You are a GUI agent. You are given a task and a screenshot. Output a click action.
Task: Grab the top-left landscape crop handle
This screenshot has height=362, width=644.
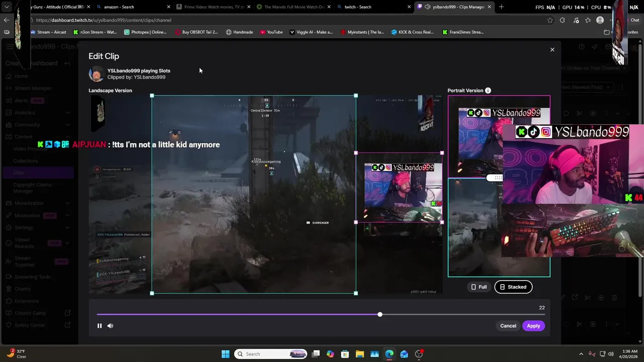pos(152,96)
